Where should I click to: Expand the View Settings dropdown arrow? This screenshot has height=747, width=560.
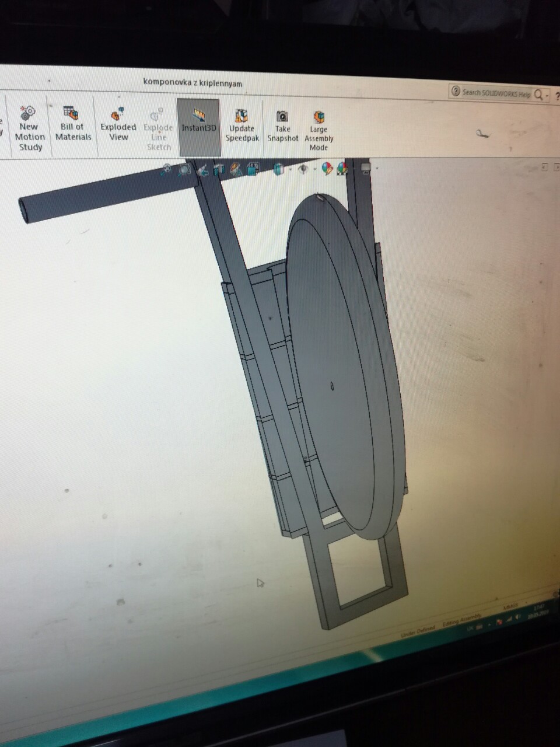377,169
